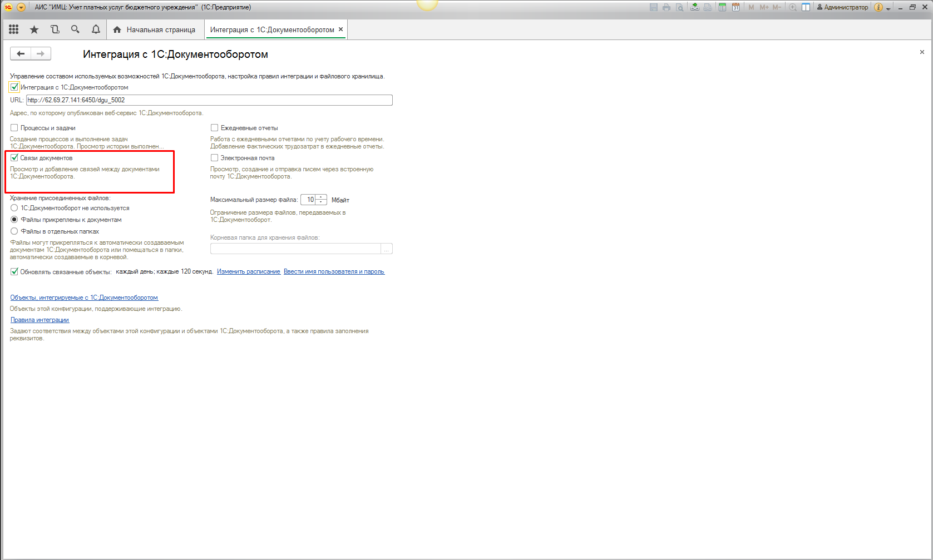The height and width of the screenshot is (560, 933).
Task: Open the History icon
Action: 55,29
